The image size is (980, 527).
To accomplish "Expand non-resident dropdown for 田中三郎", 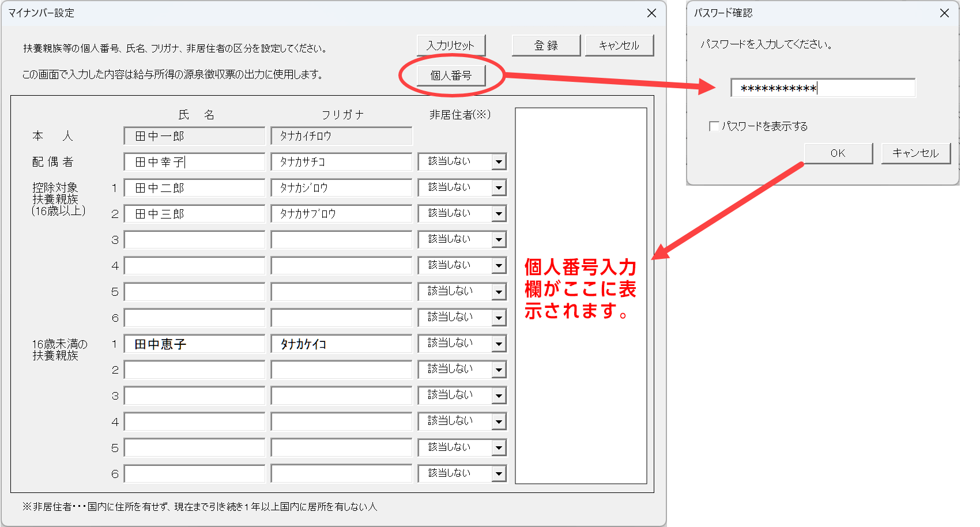I will (x=499, y=214).
